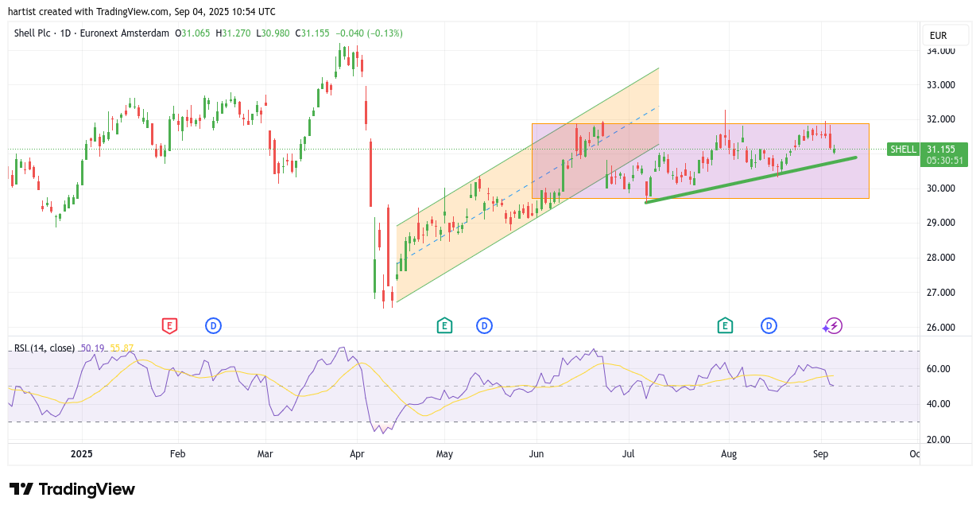The height and width of the screenshot is (513, 980).
Task: Click the Jul label on time axis
Action: point(629,454)
